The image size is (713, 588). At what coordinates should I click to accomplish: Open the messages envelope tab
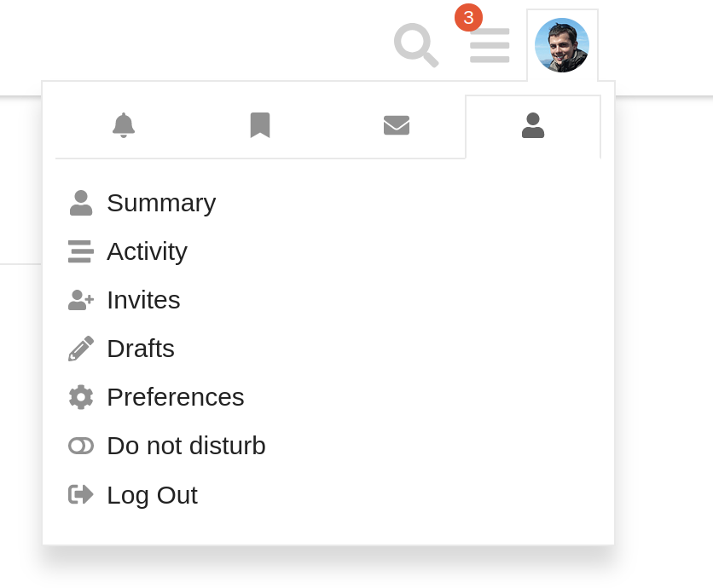pos(397,125)
